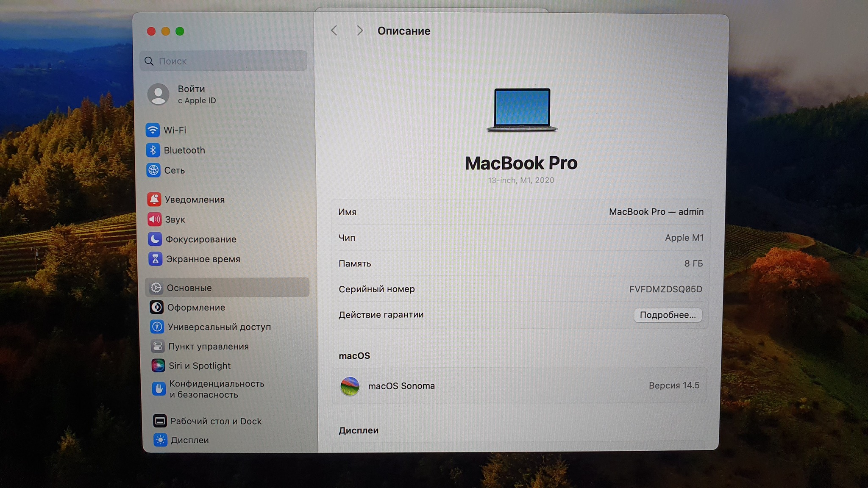This screenshot has height=488, width=868.
Task: Open the Звук speaker icon
Action: pos(154,219)
